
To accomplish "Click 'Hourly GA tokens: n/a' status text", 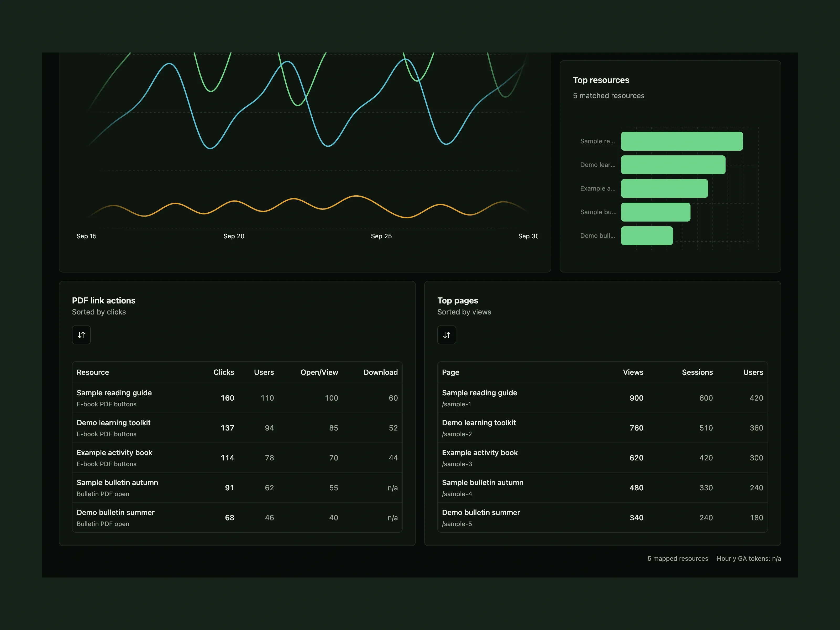I will [x=749, y=559].
